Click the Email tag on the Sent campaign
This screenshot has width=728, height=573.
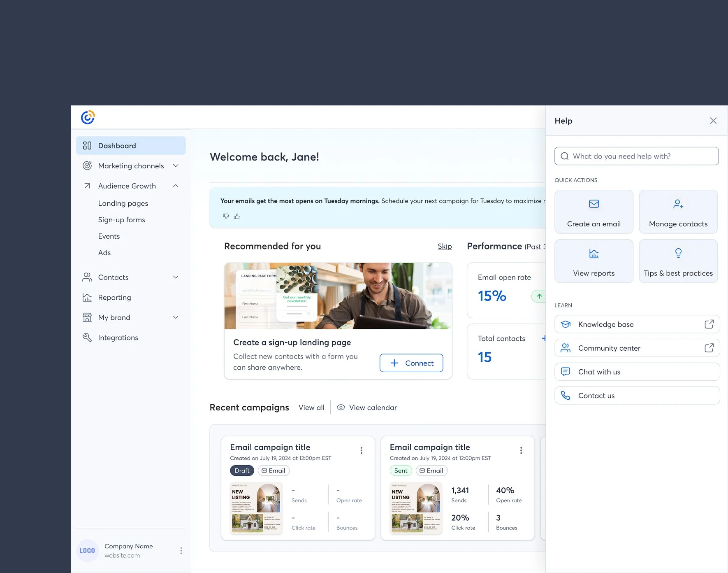click(431, 471)
